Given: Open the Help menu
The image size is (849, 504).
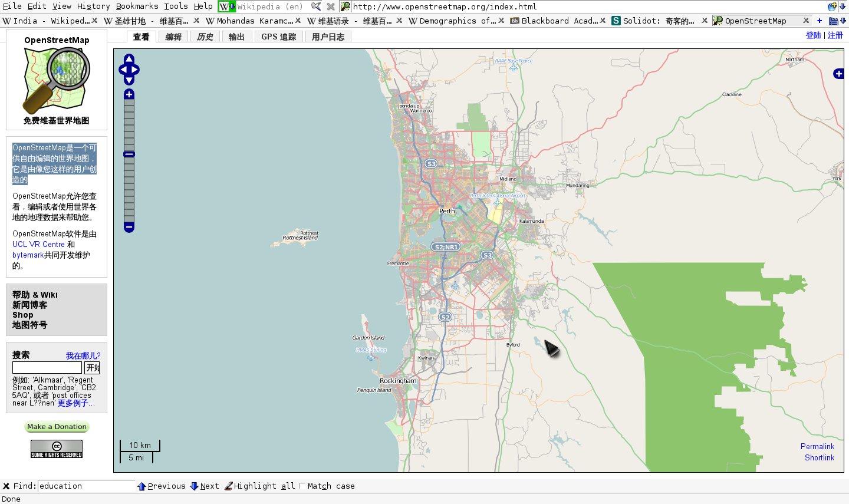Looking at the screenshot, I should point(203,6).
